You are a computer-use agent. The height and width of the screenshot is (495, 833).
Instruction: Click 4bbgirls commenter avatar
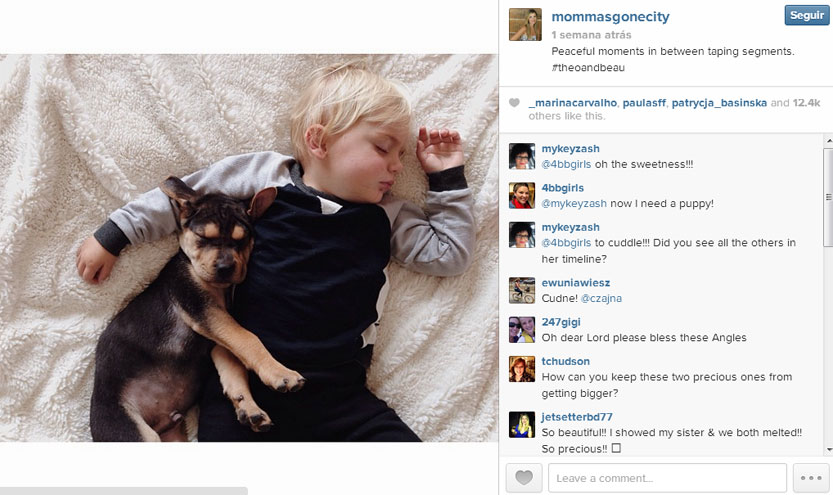[x=522, y=195]
